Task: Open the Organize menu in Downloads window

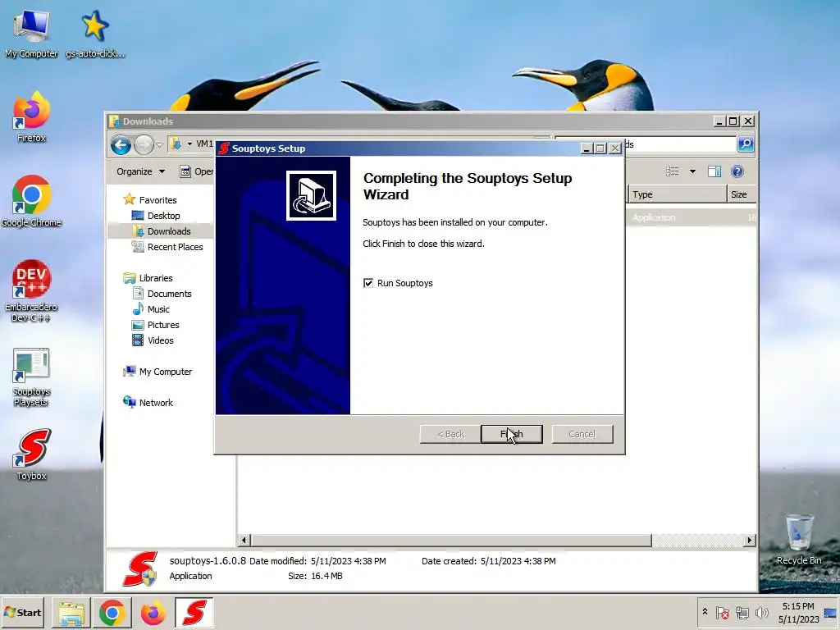Action: tap(141, 171)
